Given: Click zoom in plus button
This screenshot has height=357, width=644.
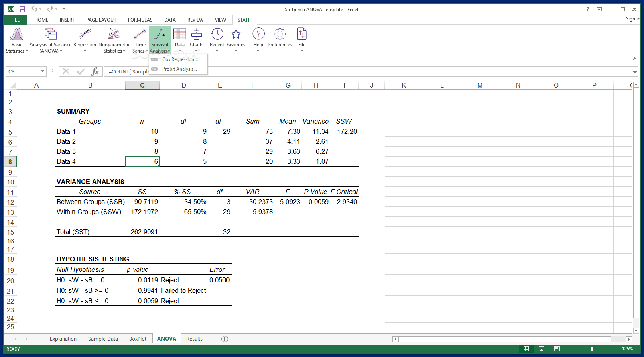Looking at the screenshot, I should (x=614, y=349).
